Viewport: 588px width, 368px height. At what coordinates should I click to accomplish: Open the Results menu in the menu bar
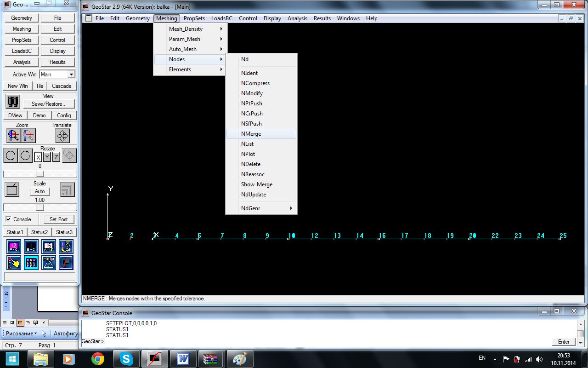tap(322, 18)
